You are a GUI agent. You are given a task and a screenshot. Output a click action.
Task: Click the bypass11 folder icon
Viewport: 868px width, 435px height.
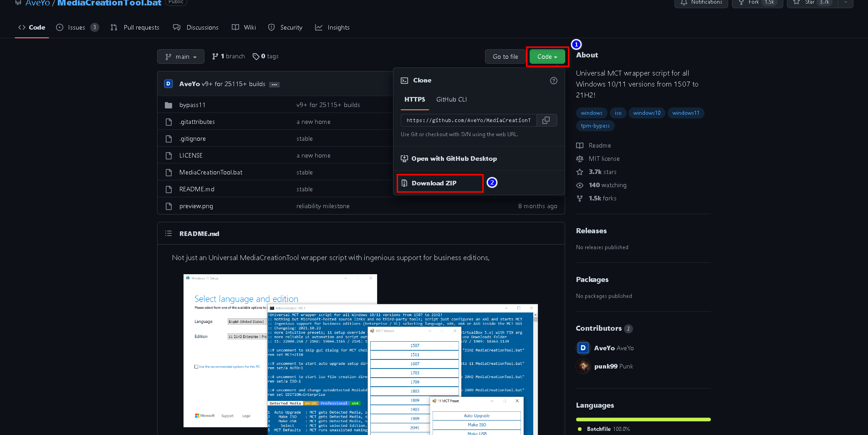(168, 105)
